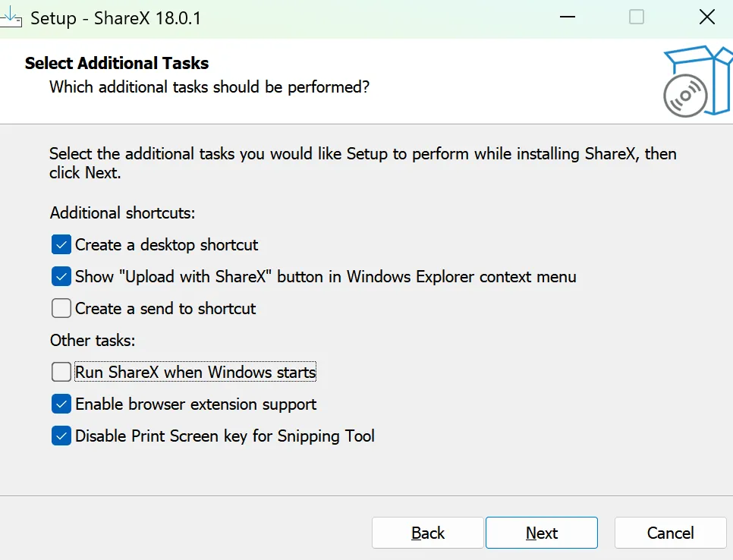Screen dimensions: 733x560
Task: Click the greyed-out maximize button
Action: coord(637,17)
